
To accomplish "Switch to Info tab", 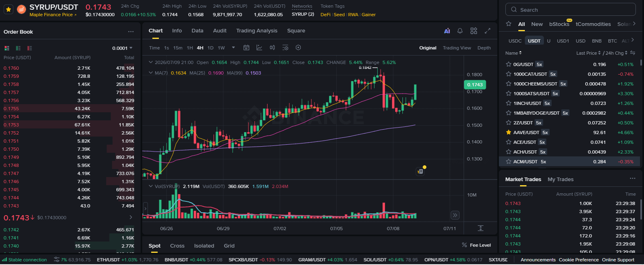I will pyautogui.click(x=177, y=31).
